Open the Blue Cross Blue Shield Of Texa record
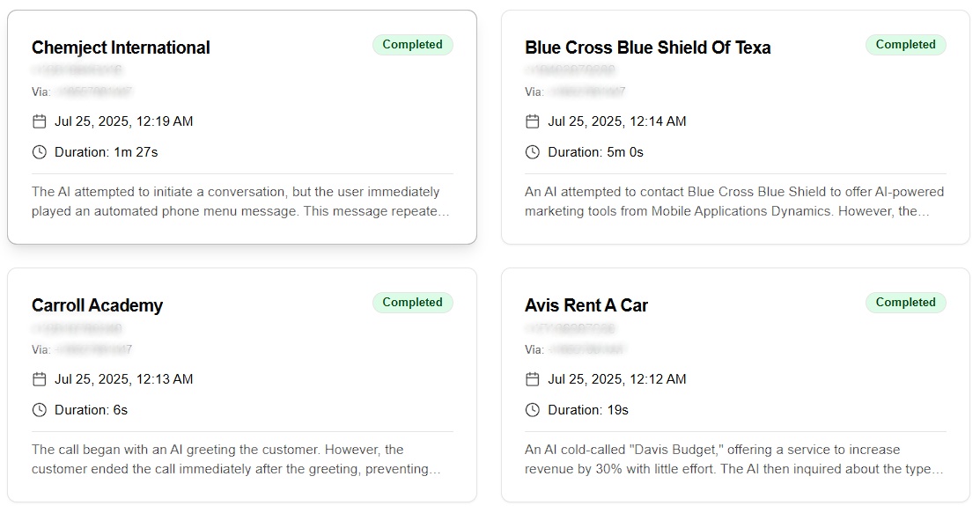Screen dimensions: 980x513 point(648,48)
